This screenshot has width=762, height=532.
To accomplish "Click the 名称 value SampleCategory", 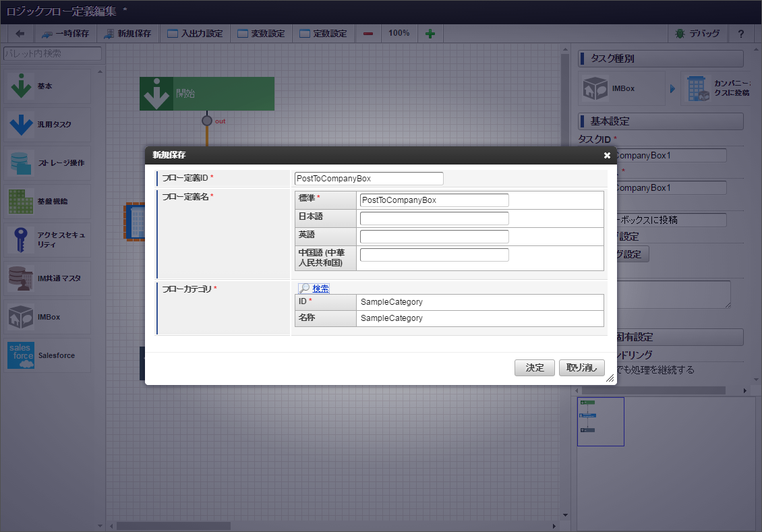I will coord(392,318).
